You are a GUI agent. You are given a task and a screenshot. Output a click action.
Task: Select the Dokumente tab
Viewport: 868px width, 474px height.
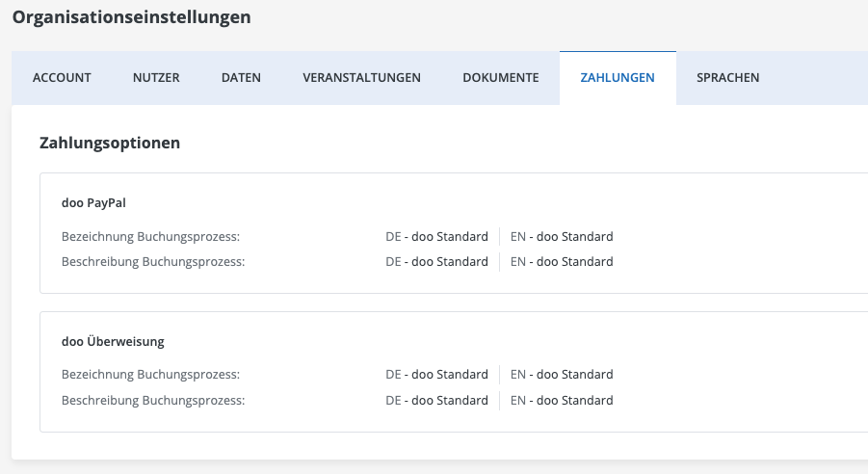500,78
